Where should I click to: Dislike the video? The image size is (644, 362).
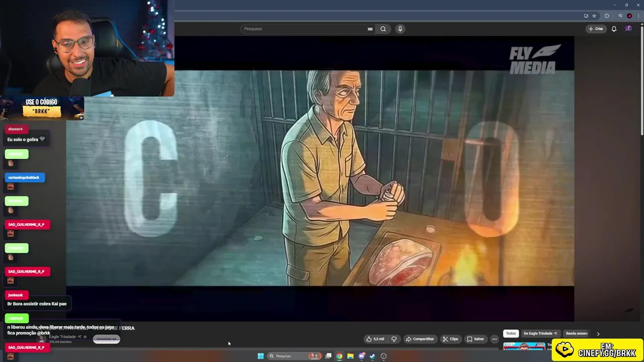tap(394, 339)
